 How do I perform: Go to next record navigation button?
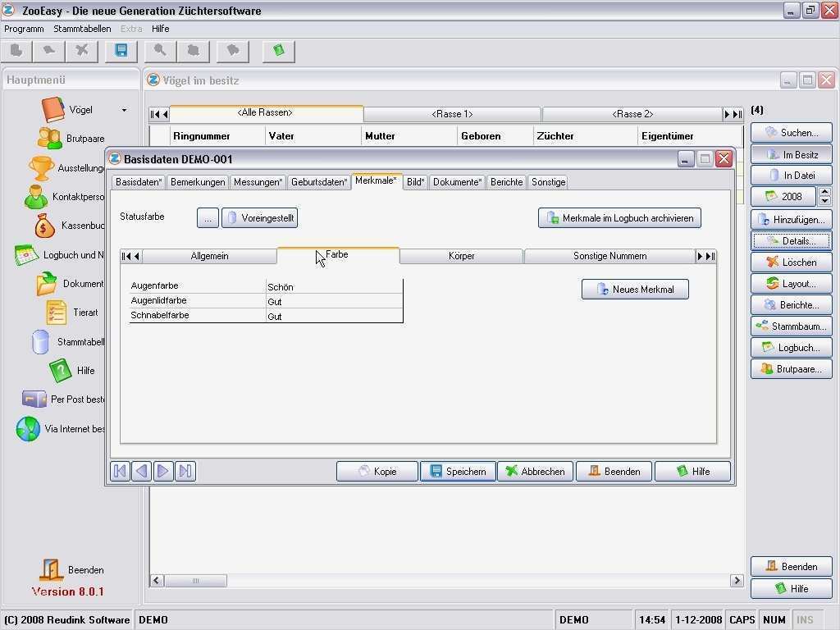pos(163,472)
